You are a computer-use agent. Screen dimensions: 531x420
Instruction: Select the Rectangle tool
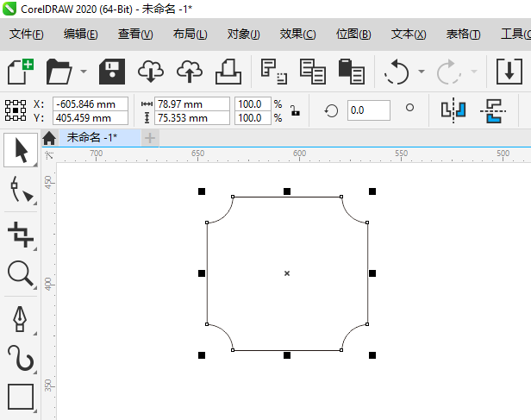(21, 397)
